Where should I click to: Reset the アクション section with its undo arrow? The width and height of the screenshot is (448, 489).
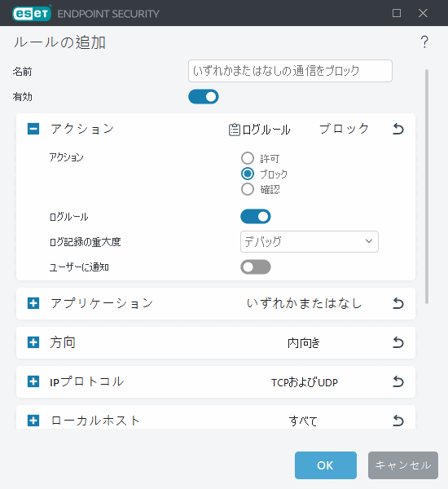coord(397,129)
